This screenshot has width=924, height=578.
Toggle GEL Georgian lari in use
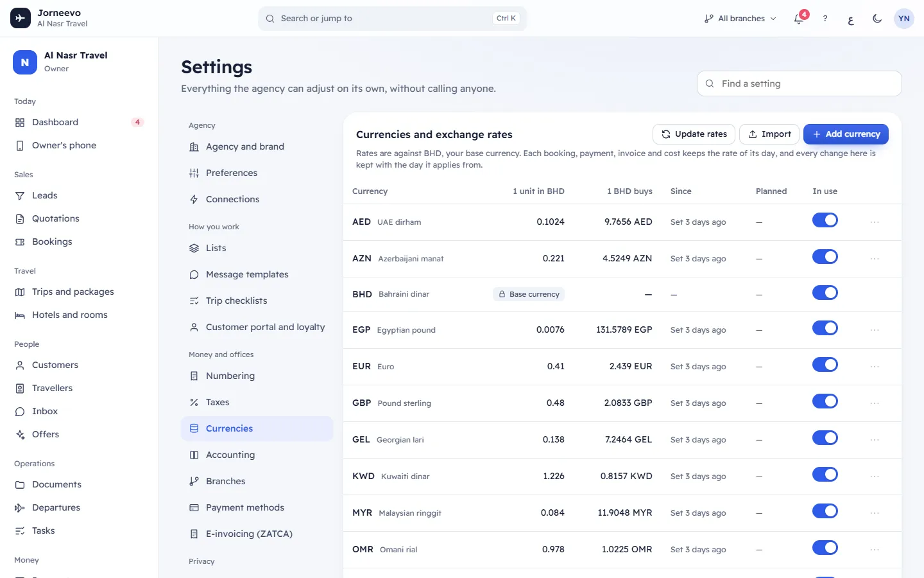pyautogui.click(x=825, y=438)
